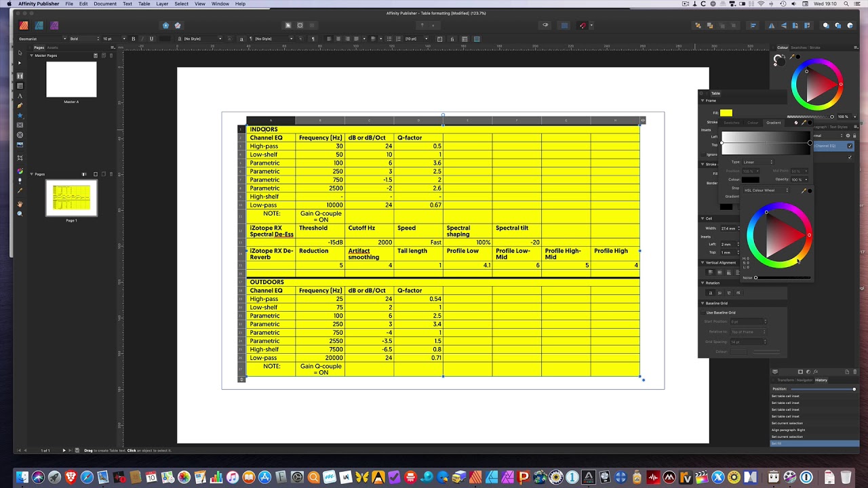Pick colour with eyedropper in Colour panel
Screen dimensions: 868x488
tap(793, 56)
